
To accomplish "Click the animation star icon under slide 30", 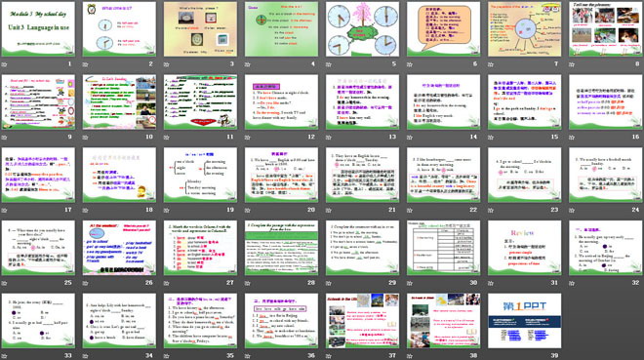I will [x=410, y=283].
